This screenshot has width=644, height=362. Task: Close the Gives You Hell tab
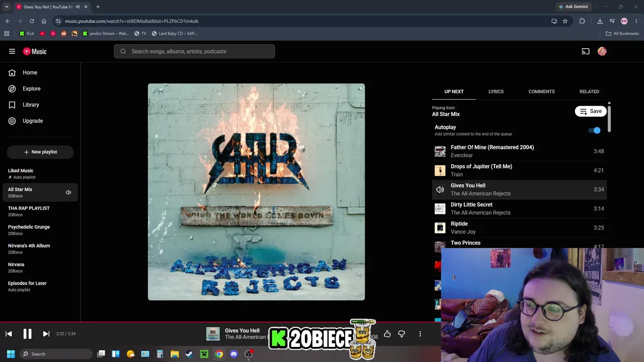[x=86, y=7]
